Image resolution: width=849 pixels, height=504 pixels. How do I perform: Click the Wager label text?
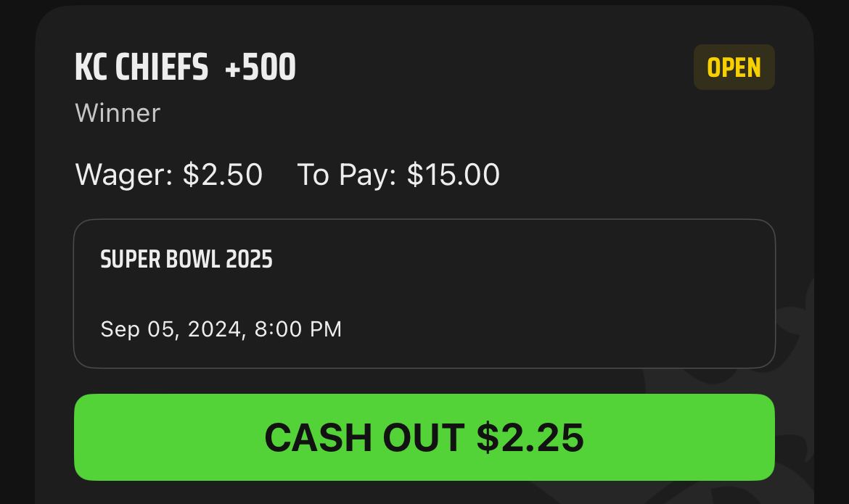125,175
